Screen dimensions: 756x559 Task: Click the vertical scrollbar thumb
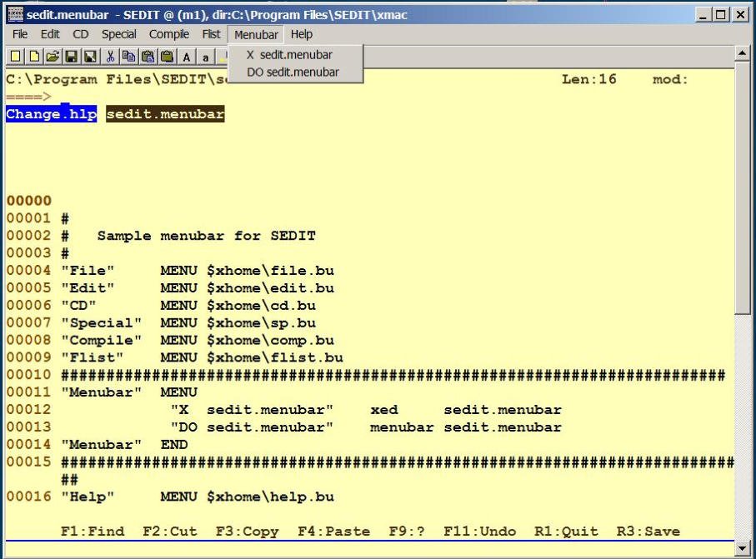coord(743,188)
